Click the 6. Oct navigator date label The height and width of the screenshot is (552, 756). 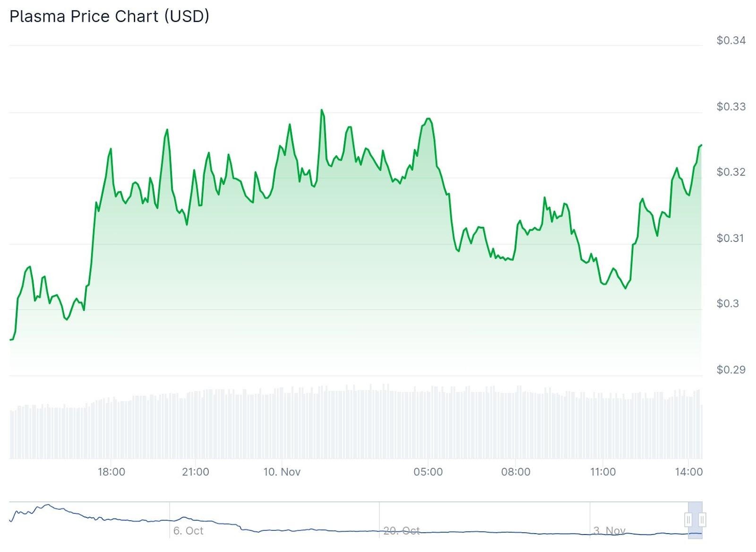coord(188,531)
